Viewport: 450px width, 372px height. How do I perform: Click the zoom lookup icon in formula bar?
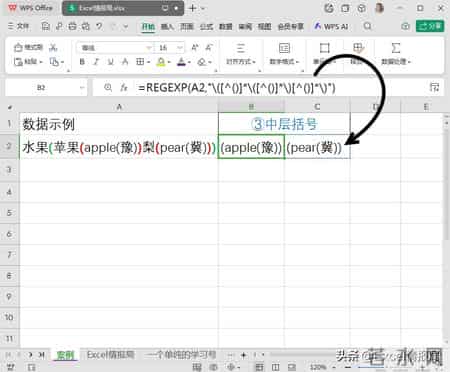coord(108,88)
